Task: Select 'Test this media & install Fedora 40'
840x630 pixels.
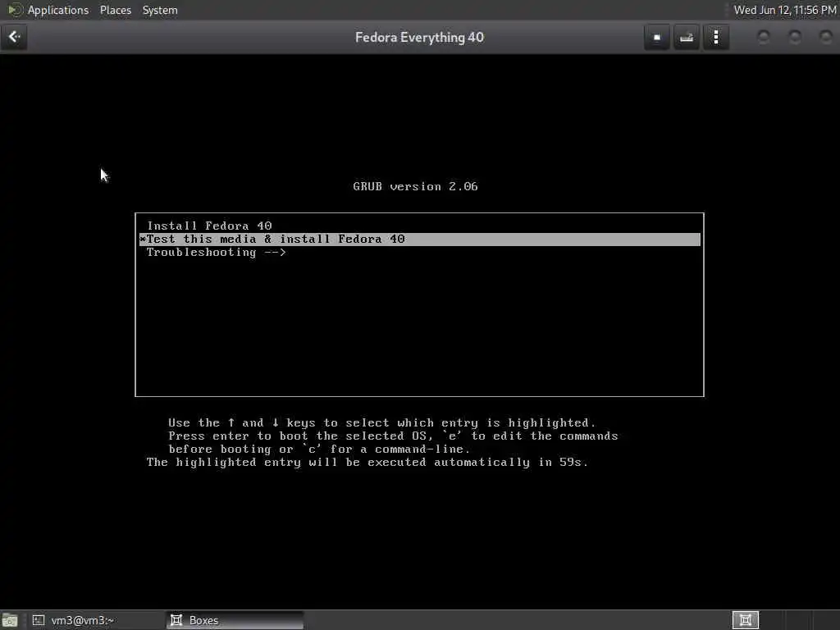Action: click(419, 239)
